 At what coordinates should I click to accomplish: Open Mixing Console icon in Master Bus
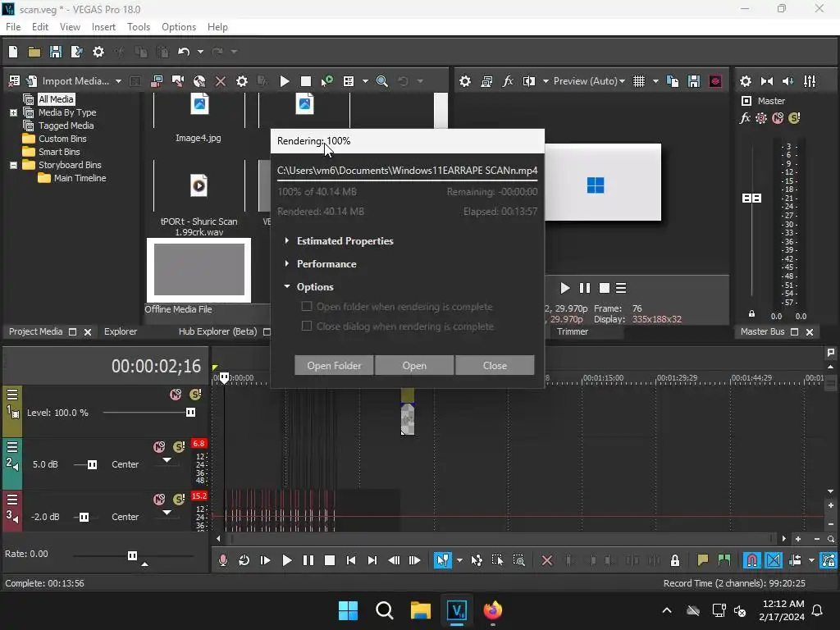click(x=810, y=81)
